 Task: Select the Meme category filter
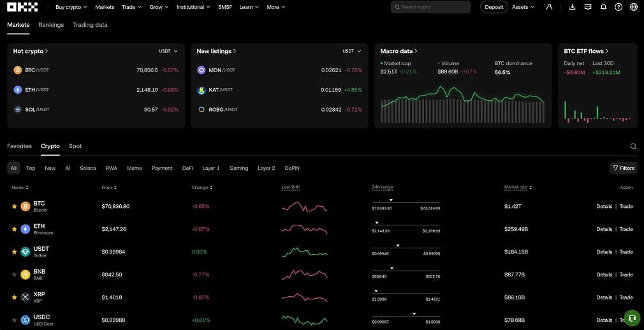135,168
